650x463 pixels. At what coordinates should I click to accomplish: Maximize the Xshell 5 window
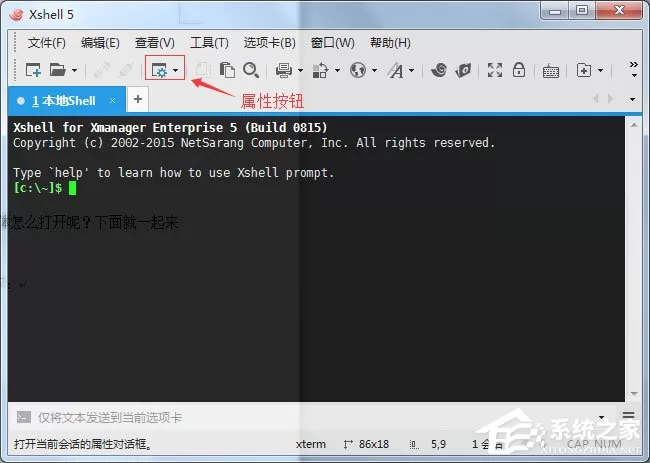point(582,10)
